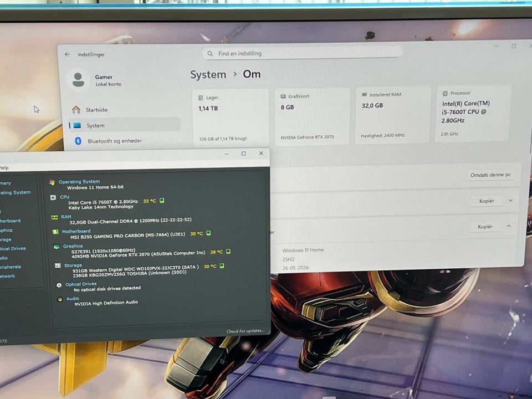Screen dimensions: 532x399
Task: Click the Storage temperature green indicator
Action: [222, 265]
